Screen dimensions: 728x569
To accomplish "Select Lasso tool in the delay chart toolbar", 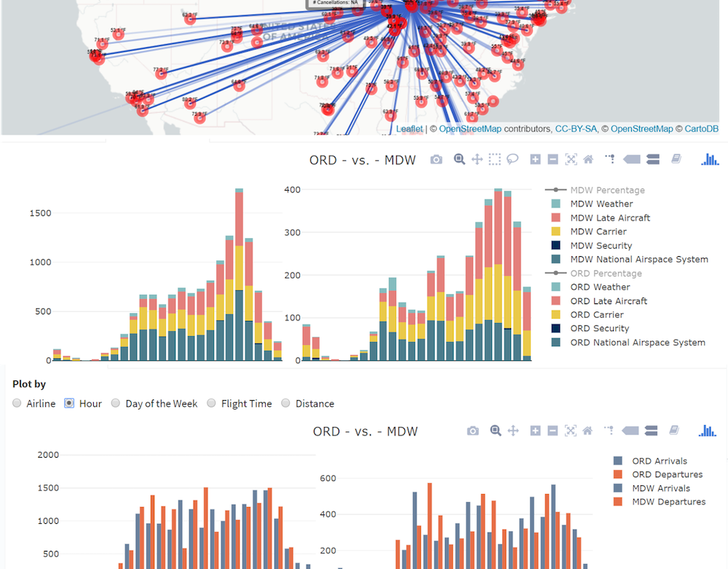I will coord(513,159).
